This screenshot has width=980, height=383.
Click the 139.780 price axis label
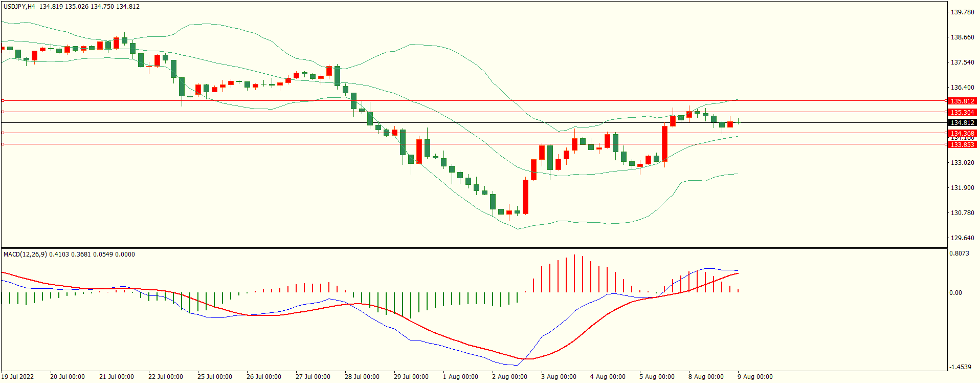962,12
